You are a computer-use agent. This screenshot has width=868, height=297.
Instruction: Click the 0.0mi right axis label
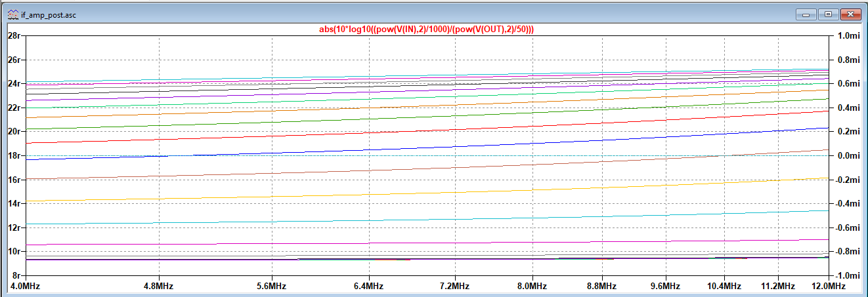point(848,155)
